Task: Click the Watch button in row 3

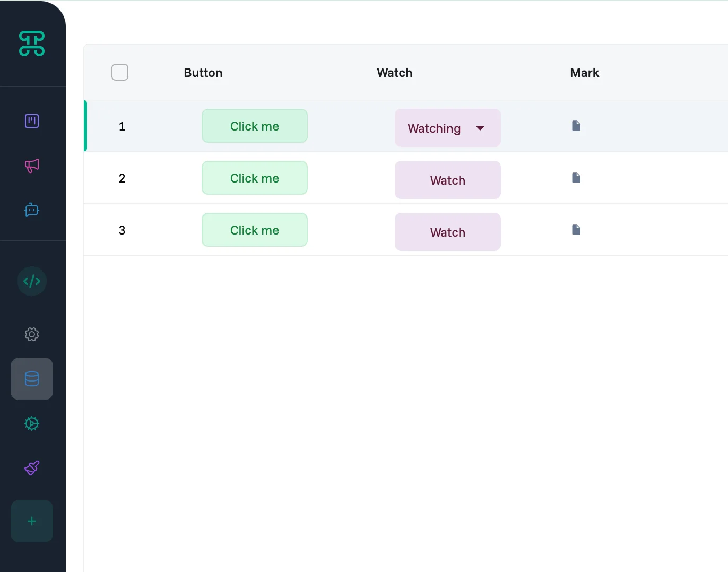Action: (447, 232)
